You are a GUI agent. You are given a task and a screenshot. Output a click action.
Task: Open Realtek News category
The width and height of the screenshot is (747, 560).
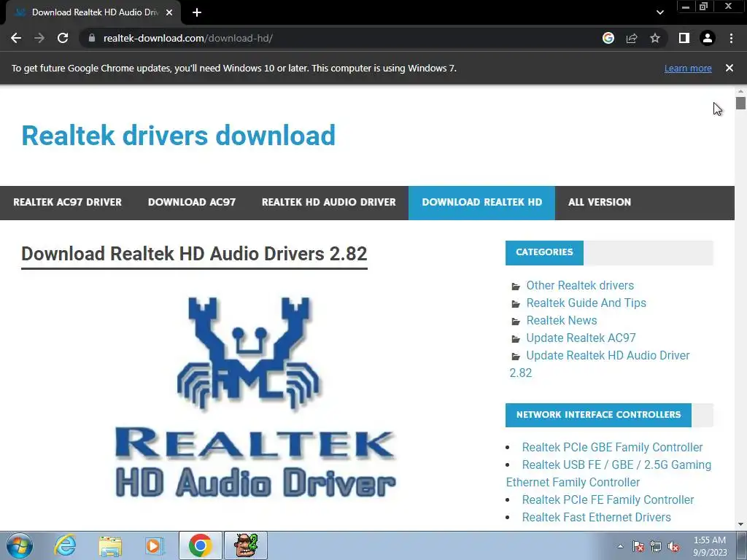tap(561, 321)
